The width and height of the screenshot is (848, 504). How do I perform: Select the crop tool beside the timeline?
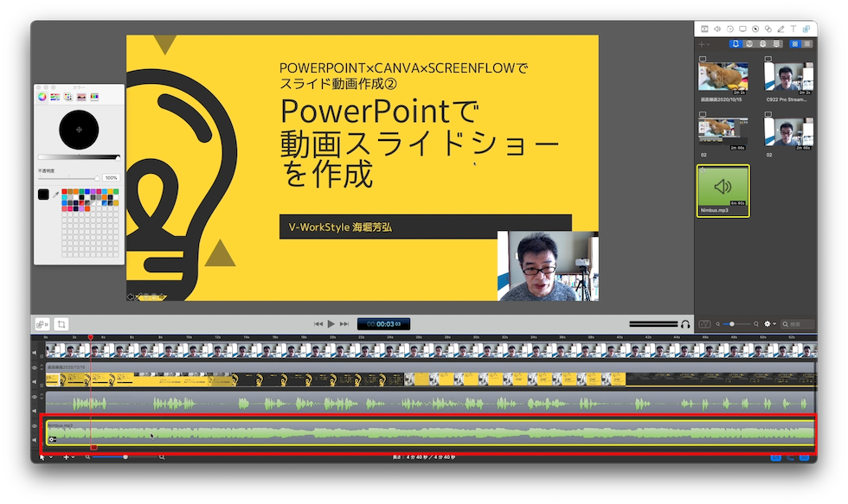pyautogui.click(x=61, y=324)
